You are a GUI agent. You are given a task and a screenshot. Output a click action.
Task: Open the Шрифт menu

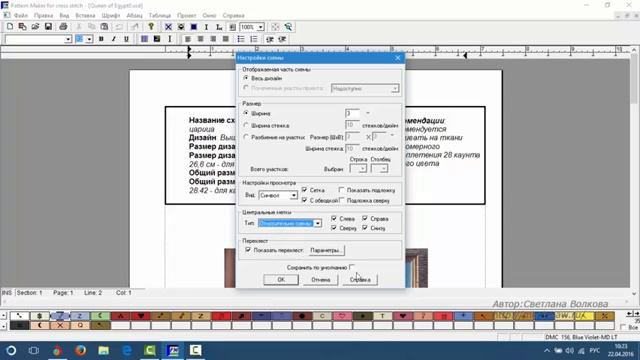[111, 16]
